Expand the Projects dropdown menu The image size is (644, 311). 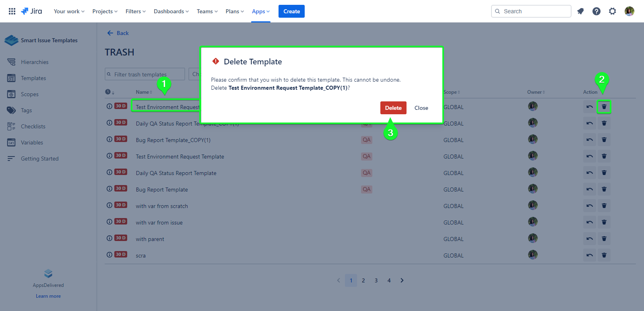[x=105, y=11]
